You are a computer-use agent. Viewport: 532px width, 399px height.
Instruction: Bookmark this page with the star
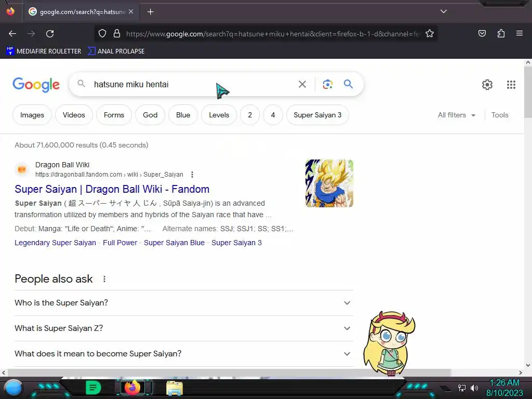[430, 34]
